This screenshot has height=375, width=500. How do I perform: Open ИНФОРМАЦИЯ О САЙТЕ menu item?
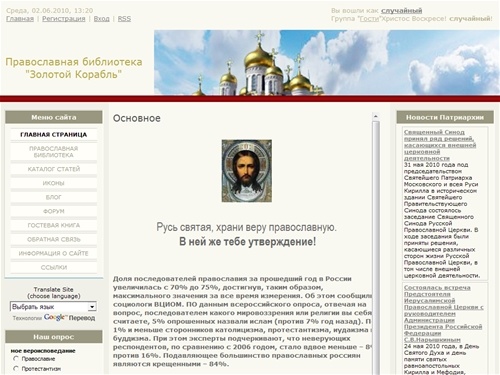point(54,253)
